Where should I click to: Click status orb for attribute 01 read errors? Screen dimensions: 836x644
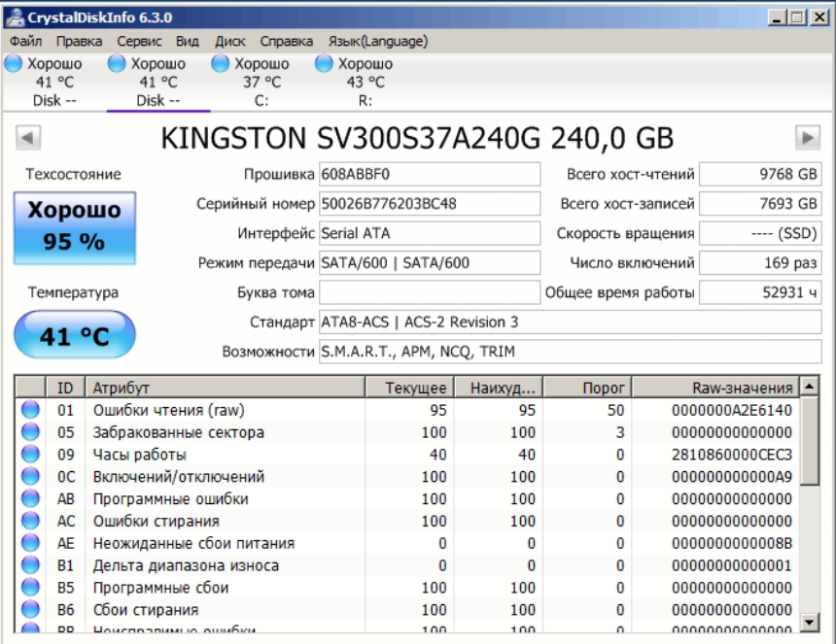click(30, 410)
